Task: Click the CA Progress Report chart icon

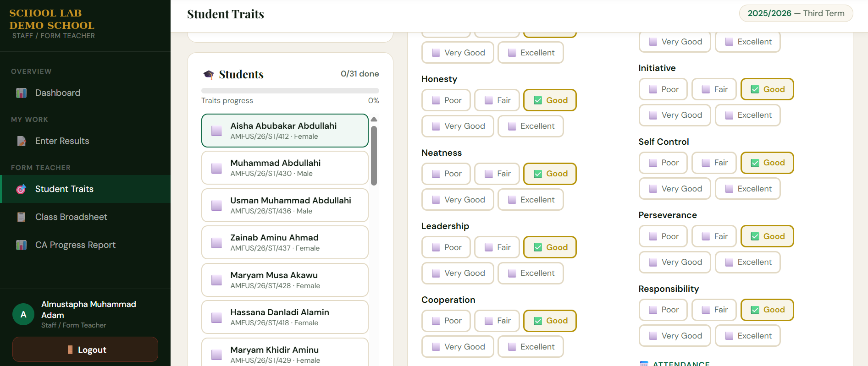Action: click(x=21, y=245)
